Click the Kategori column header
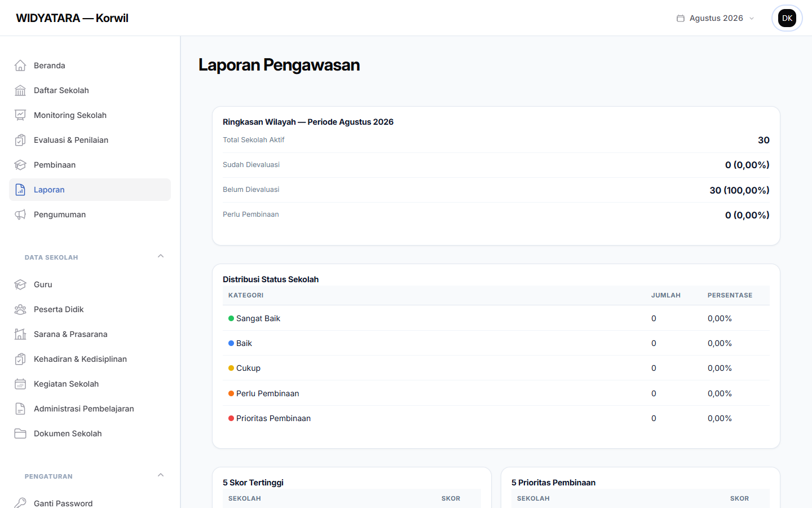 (246, 295)
